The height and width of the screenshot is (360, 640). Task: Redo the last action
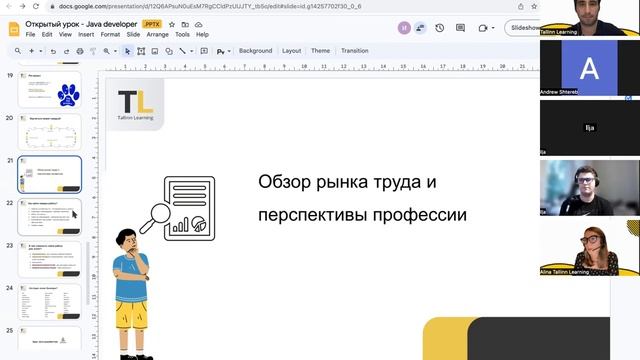(66, 51)
